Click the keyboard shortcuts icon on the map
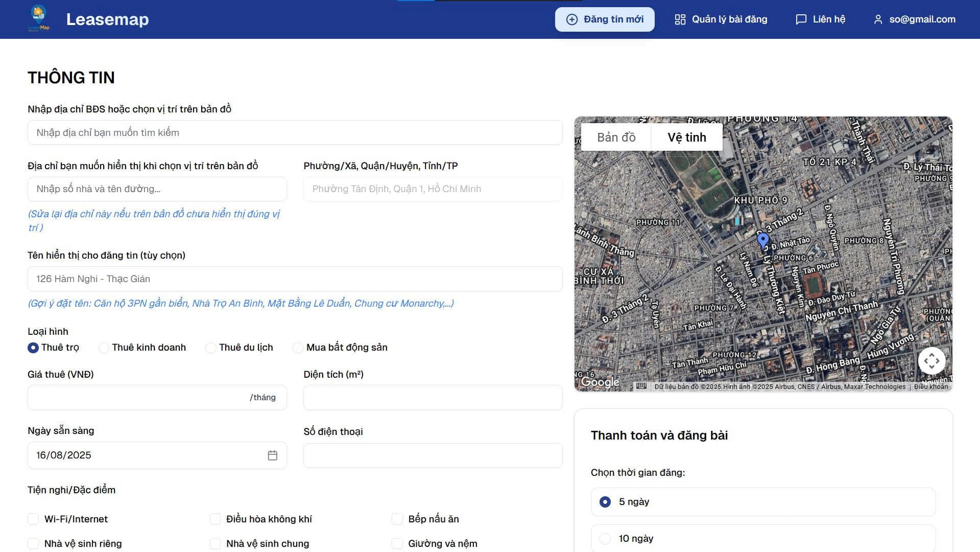Image resolution: width=980 pixels, height=552 pixels. 641,387
